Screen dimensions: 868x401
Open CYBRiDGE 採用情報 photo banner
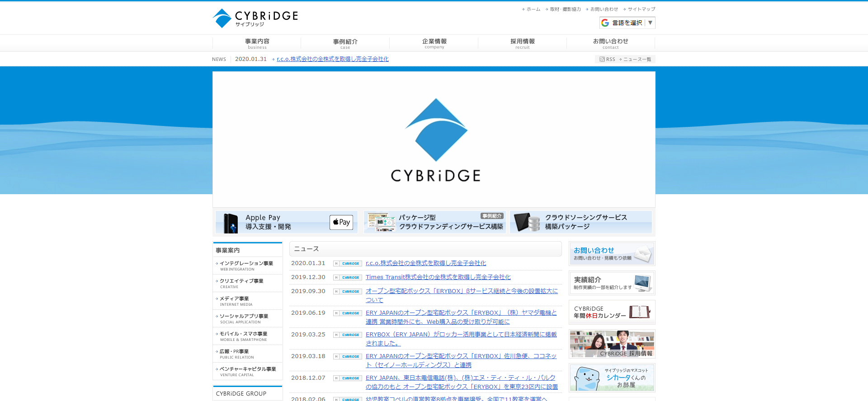tap(612, 344)
